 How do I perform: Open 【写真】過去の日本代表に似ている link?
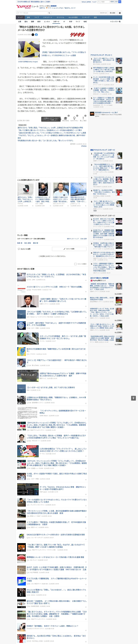64,54
